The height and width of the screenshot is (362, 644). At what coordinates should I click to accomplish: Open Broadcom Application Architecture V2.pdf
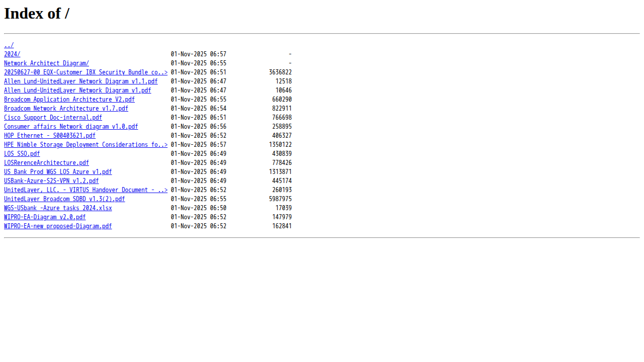pyautogui.click(x=69, y=100)
